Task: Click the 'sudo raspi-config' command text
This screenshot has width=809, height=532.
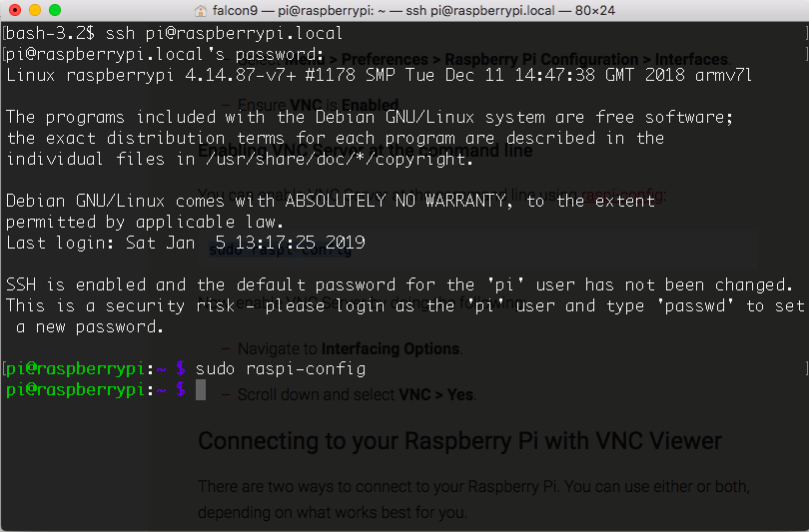Action: [x=281, y=369]
